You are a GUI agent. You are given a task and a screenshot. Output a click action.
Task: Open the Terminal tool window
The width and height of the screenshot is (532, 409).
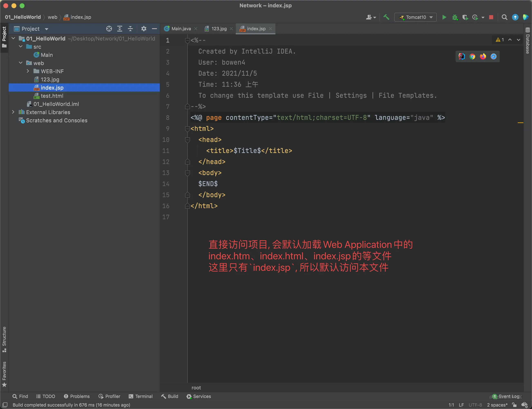(x=141, y=396)
